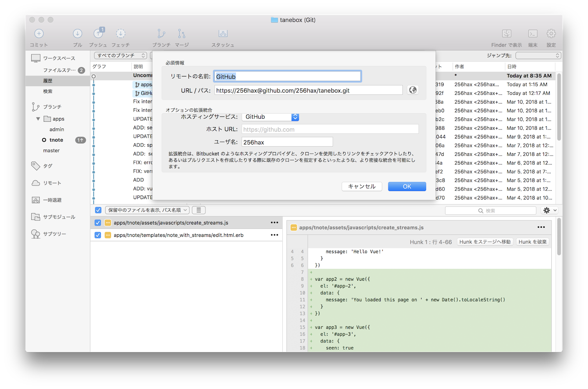This screenshot has width=588, height=389.
Task: Open the three-dot menu for create_streams.js row
Action: point(275,223)
